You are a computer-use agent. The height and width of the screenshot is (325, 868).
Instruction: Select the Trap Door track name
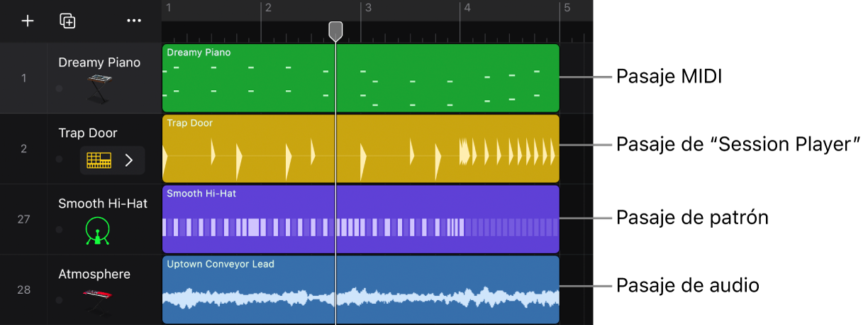88,133
